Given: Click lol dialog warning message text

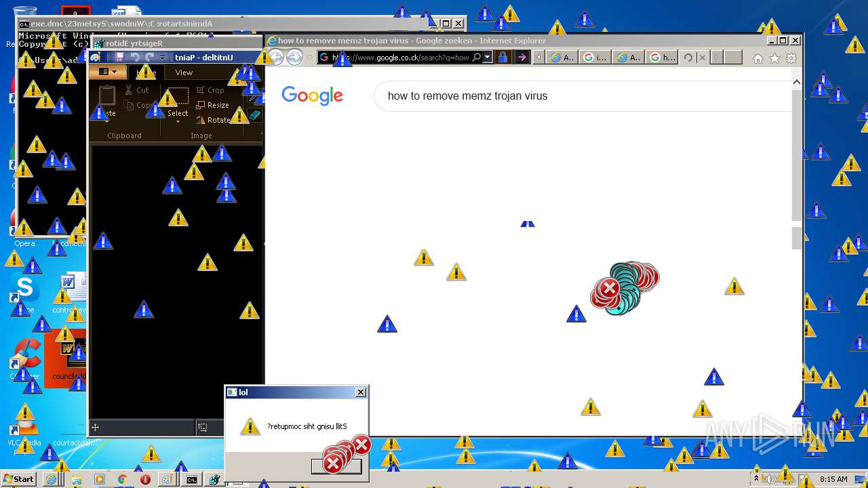Looking at the screenshot, I should click(x=307, y=426).
